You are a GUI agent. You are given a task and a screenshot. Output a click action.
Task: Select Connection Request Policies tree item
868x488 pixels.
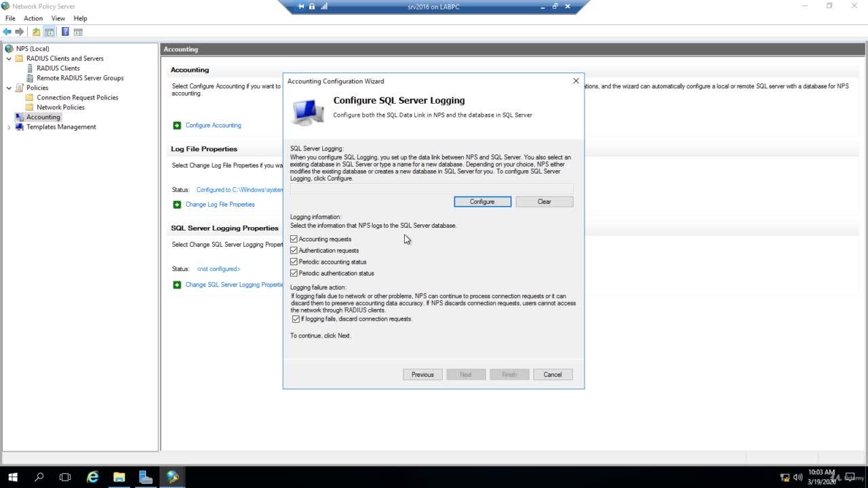(77, 98)
